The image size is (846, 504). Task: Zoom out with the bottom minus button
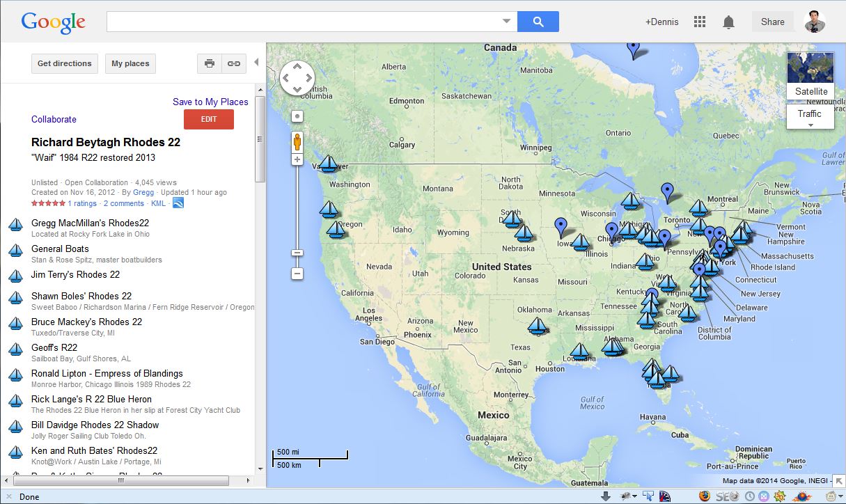point(297,274)
